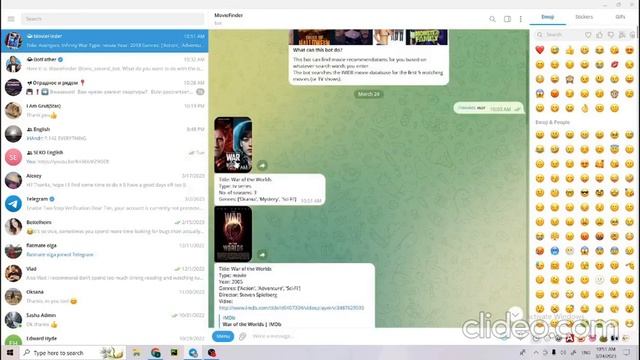Insert the thumbs-up emoji in first row

click(570, 50)
